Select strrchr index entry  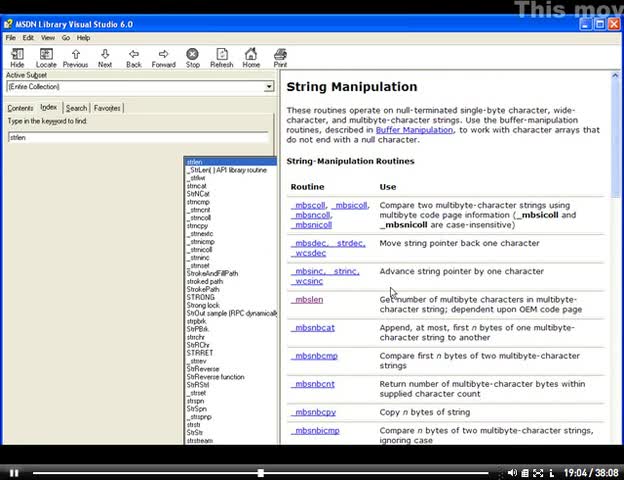[195, 337]
